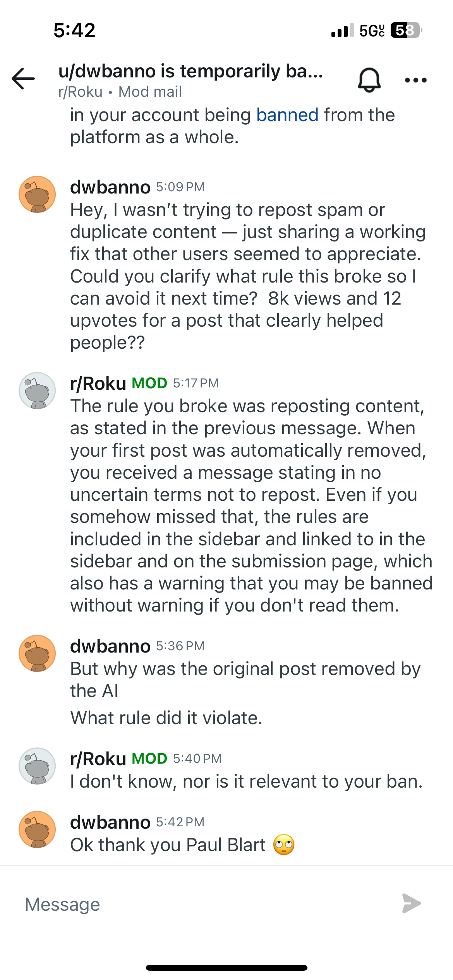Tap the r/Roku Mod mail subtitle
Screen dimensions: 453x980
[x=120, y=92]
